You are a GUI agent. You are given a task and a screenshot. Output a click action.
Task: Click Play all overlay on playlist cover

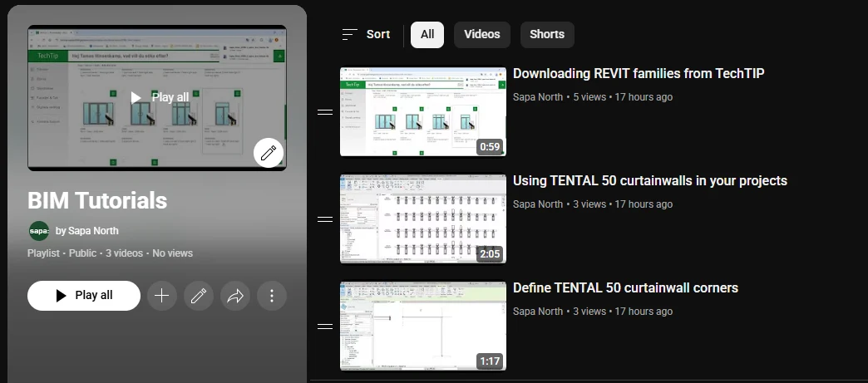[160, 97]
